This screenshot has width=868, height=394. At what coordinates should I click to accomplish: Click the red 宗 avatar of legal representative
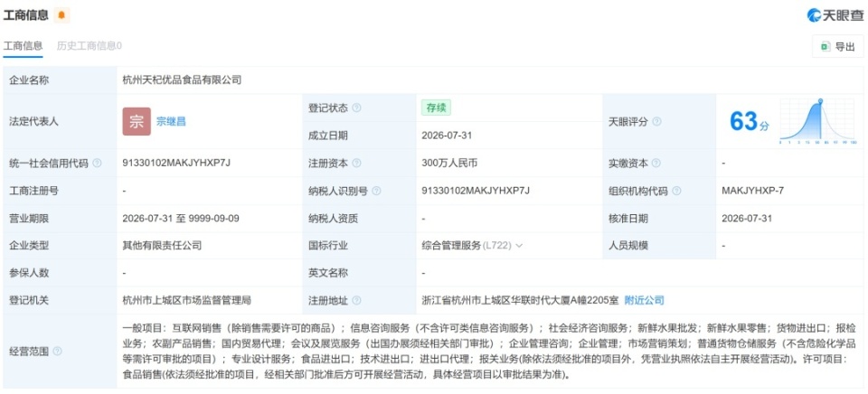(x=137, y=122)
